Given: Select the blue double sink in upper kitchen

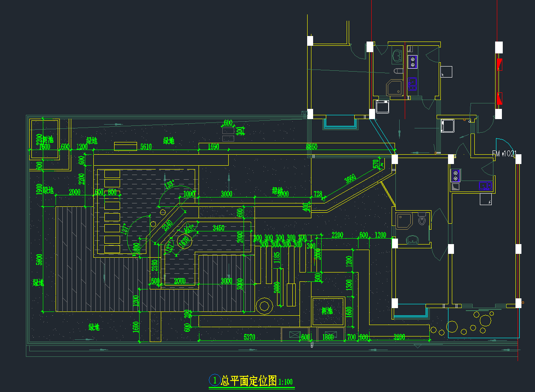Looking at the screenshot, I should pyautogui.click(x=412, y=83).
